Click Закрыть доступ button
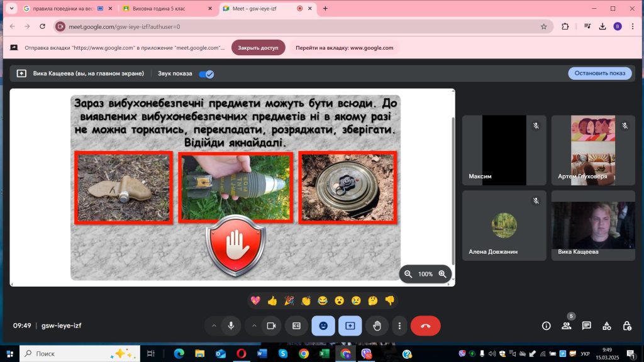Screen dimensions: 644x362 (x=258, y=48)
